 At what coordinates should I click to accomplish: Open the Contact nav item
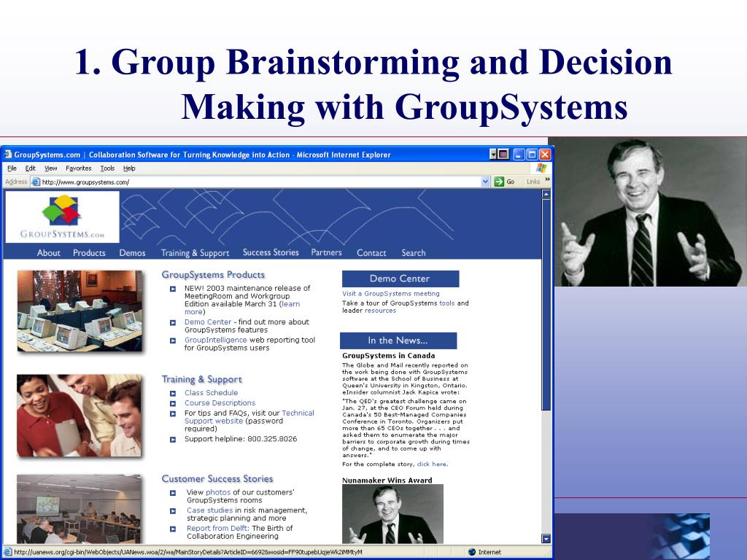pyautogui.click(x=371, y=253)
